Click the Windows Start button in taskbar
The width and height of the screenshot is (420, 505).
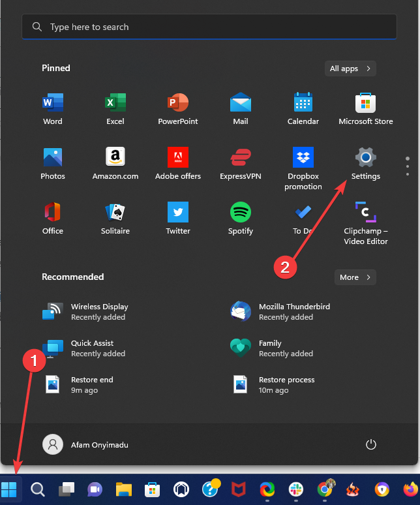click(x=9, y=489)
